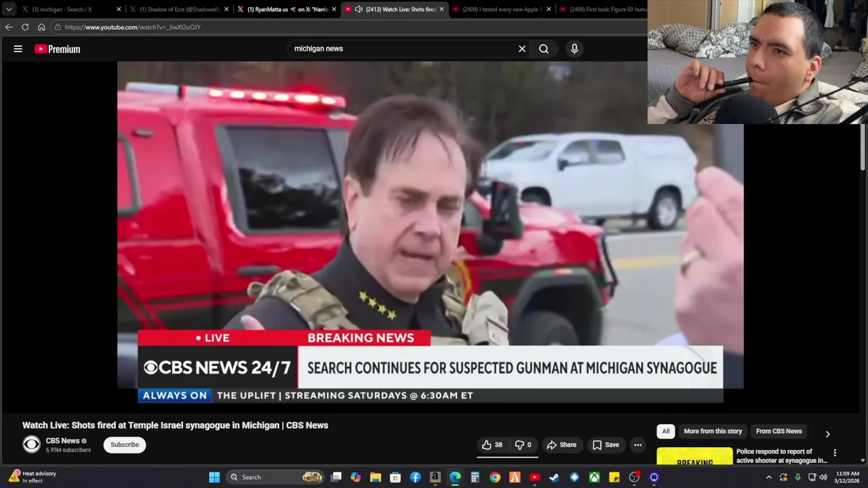This screenshot has height=488, width=868.
Task: Open the browser home page icon
Action: coord(41,27)
